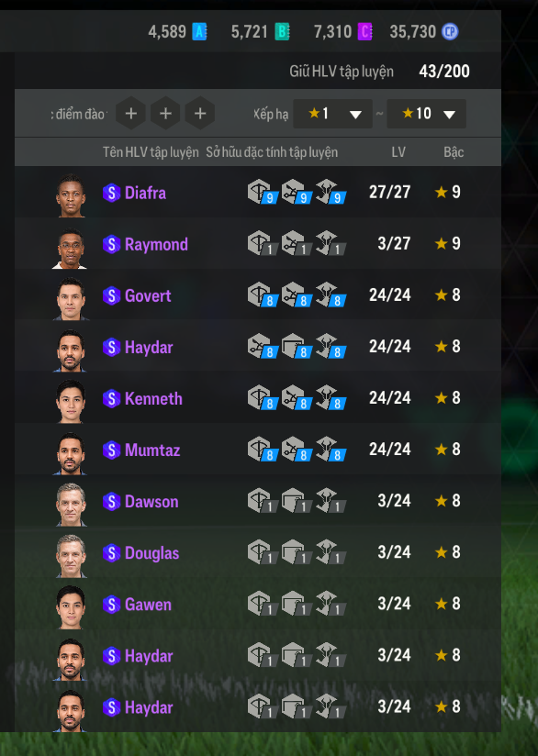Click Dawson's second level 1 trait icon
The width and height of the screenshot is (538, 756).
click(x=297, y=501)
